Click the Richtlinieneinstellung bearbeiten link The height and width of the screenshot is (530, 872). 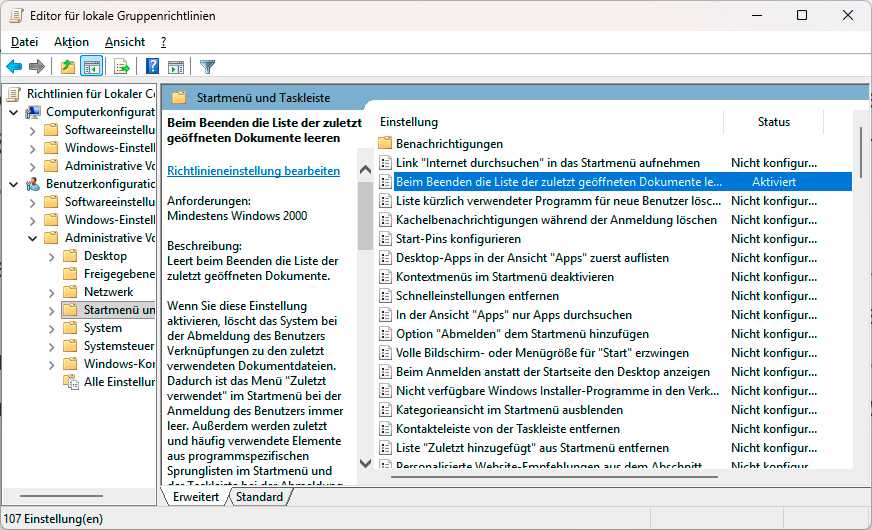pos(253,171)
